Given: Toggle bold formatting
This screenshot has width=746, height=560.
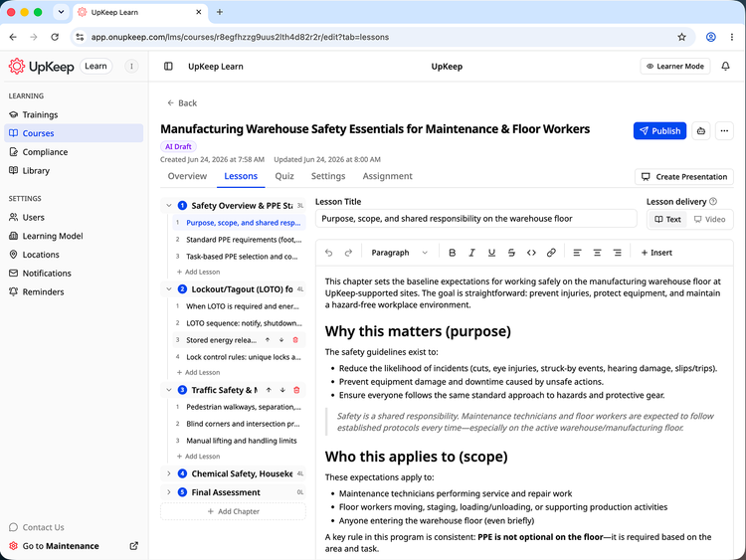Looking at the screenshot, I should point(452,253).
